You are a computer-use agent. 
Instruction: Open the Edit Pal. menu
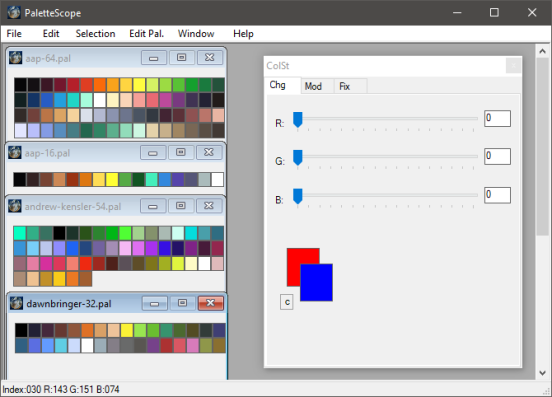pyautogui.click(x=146, y=34)
